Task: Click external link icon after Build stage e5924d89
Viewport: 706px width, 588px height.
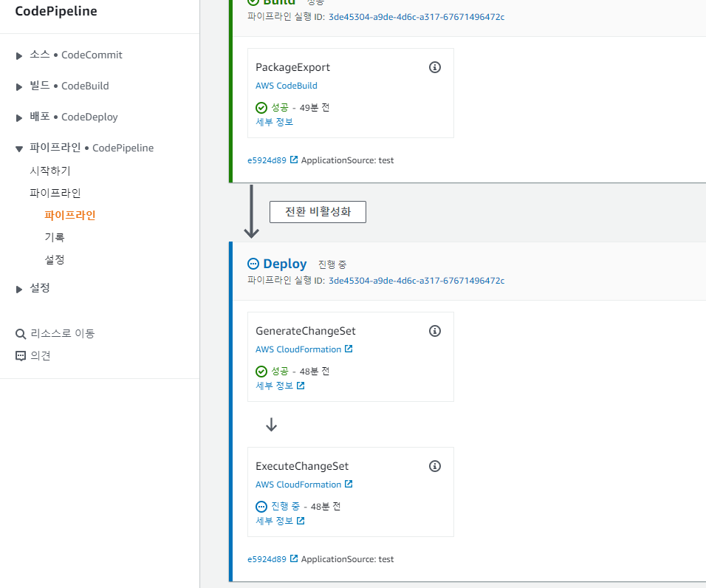Action: (x=294, y=160)
